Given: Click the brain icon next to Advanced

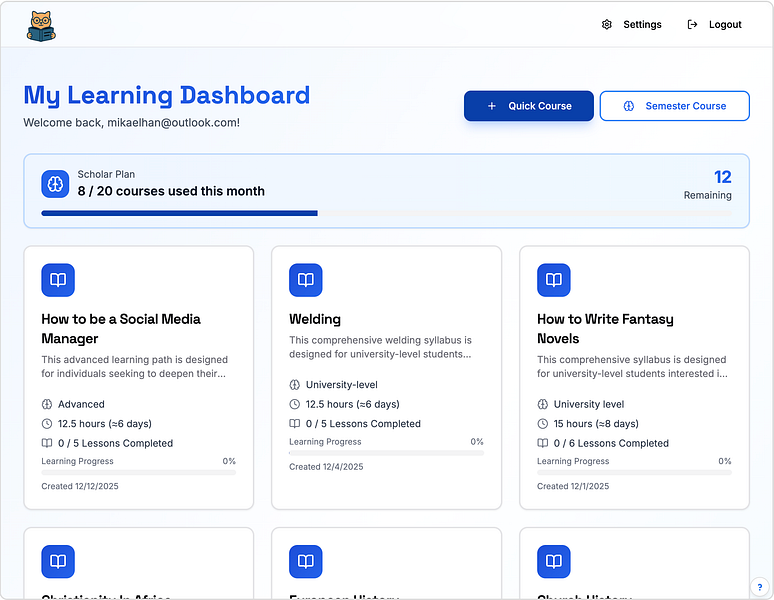Looking at the screenshot, I should pos(47,404).
